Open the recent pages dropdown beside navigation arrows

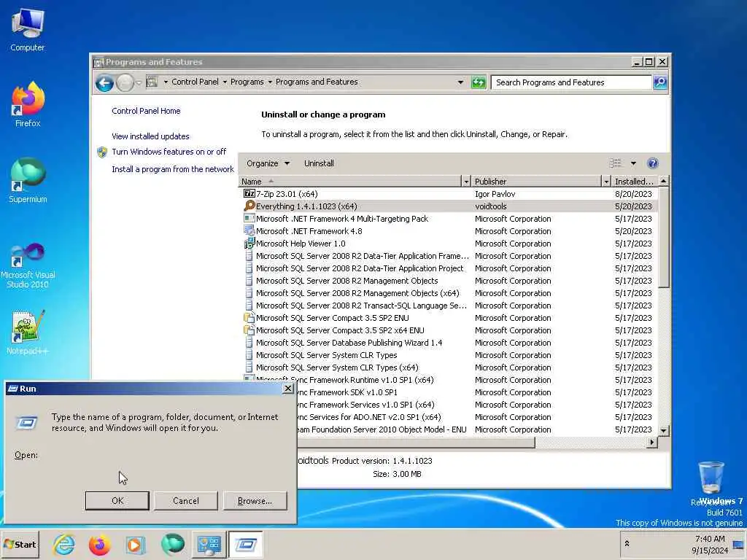pos(138,83)
